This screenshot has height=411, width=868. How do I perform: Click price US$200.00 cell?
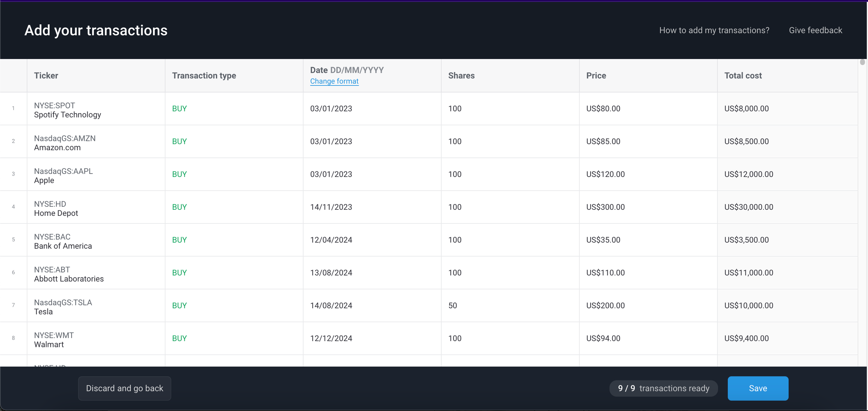[x=648, y=306]
